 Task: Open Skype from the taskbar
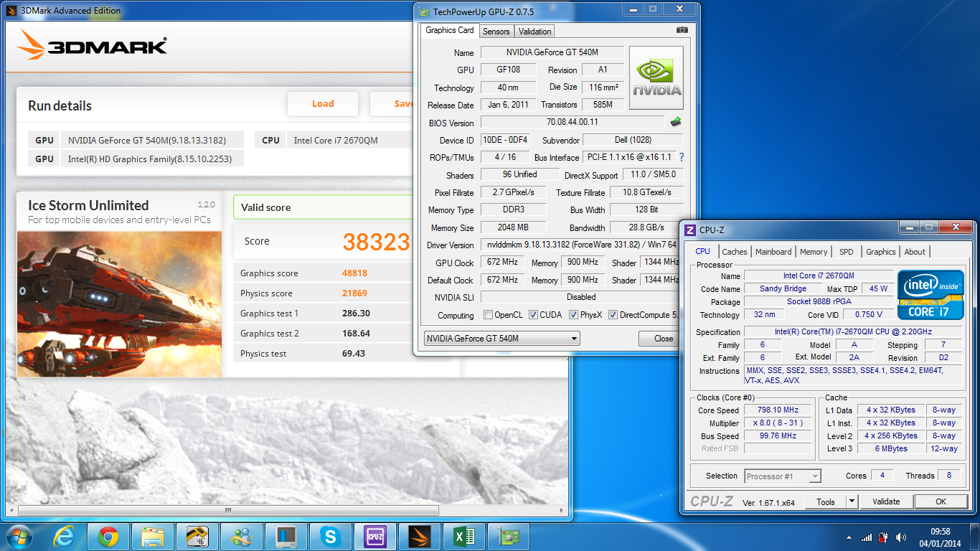pos(331,536)
